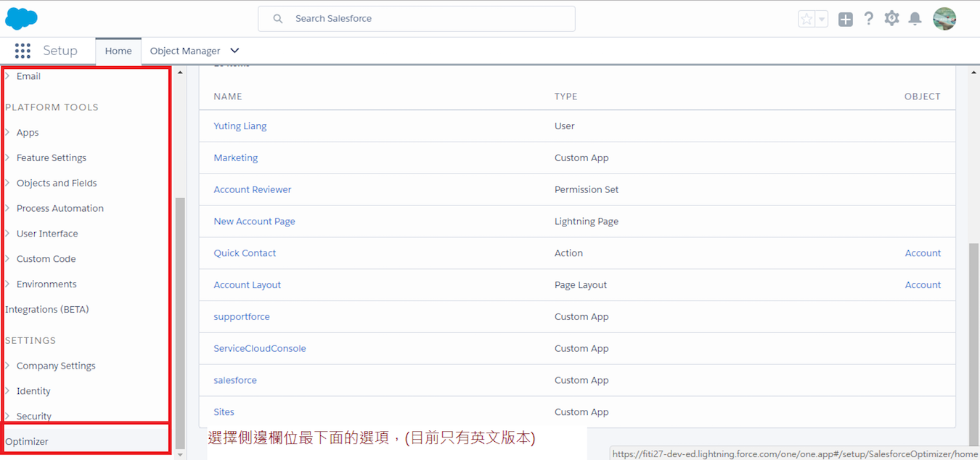Open Integrations (BETA) in sidebar

47,310
